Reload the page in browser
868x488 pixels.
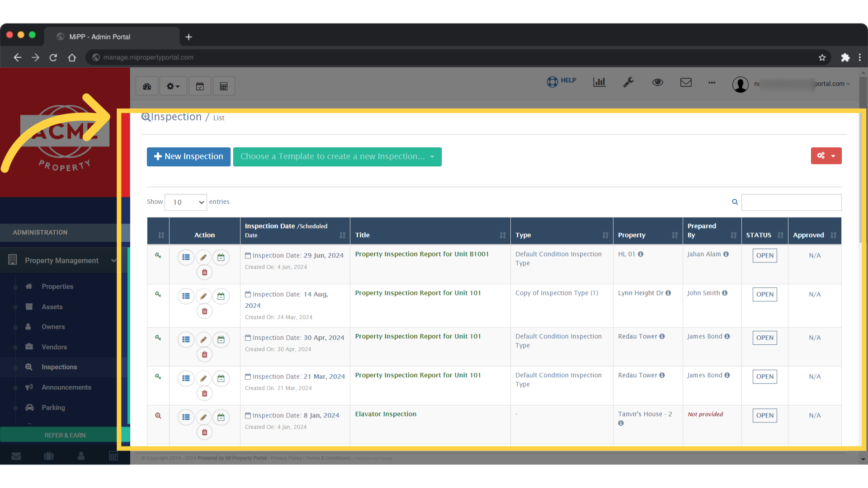point(53,58)
